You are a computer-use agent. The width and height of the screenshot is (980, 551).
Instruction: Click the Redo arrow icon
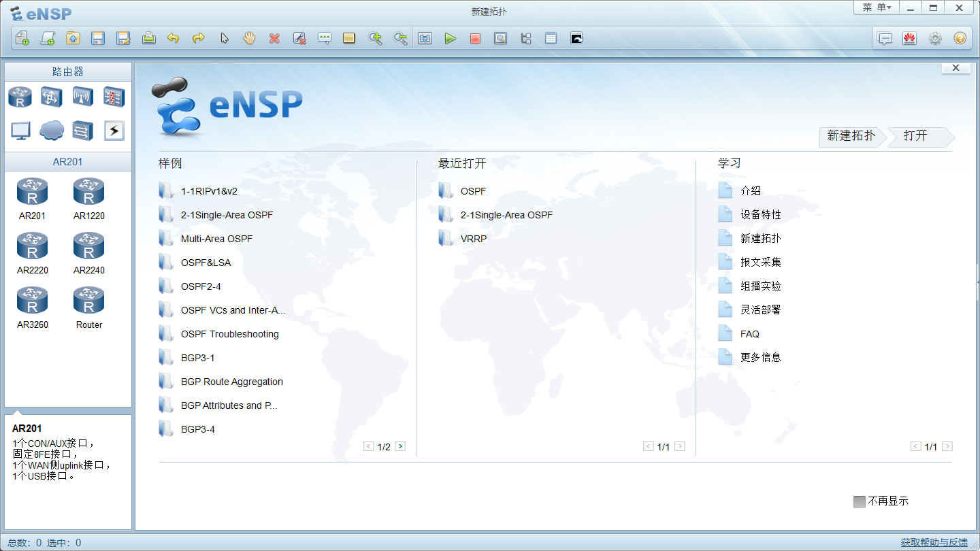(199, 38)
